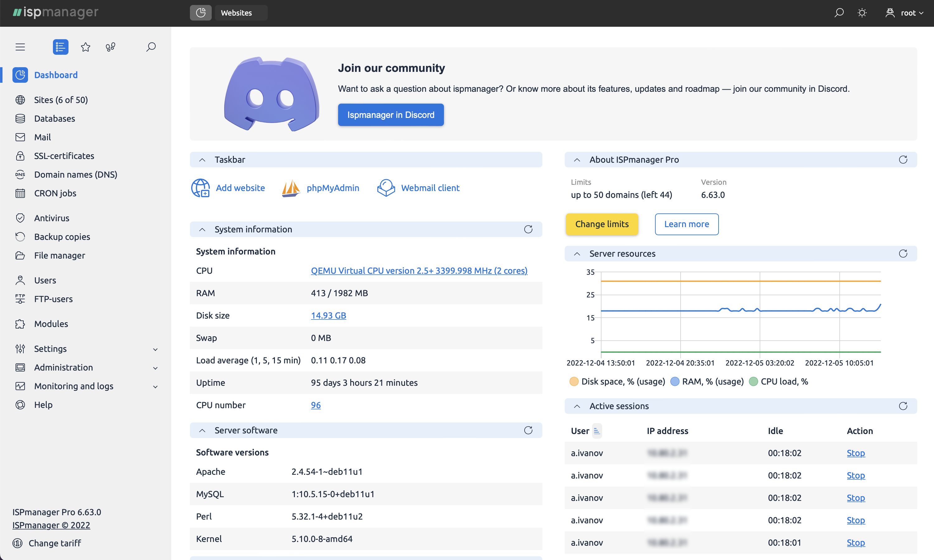This screenshot has width=934, height=560.
Task: Refresh the Server resources chart
Action: click(903, 254)
